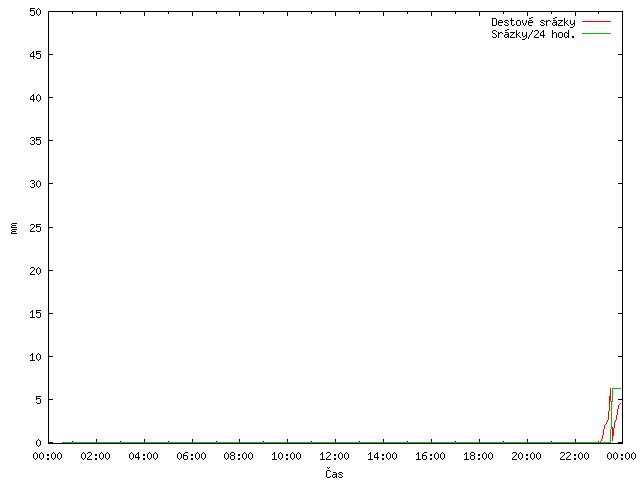The image size is (640, 480).
Task: Click the y-axis value 40
Action: tap(36, 98)
